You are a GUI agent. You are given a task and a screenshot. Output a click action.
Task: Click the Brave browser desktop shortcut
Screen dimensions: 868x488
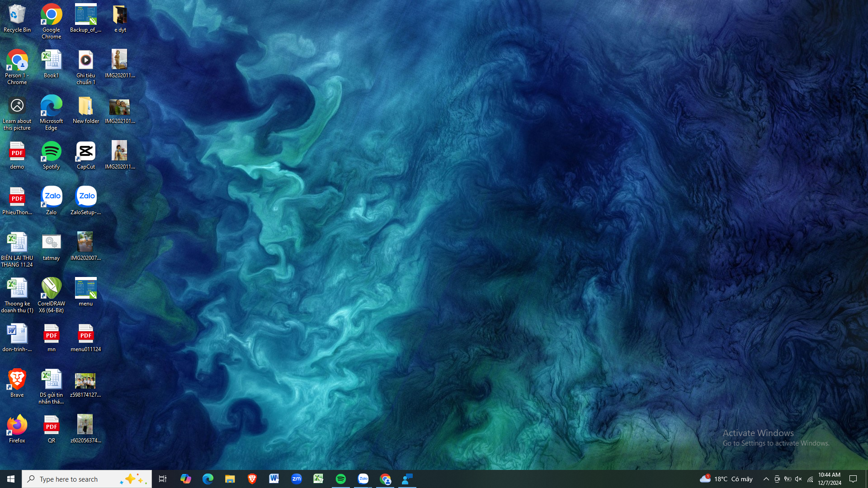17,383
